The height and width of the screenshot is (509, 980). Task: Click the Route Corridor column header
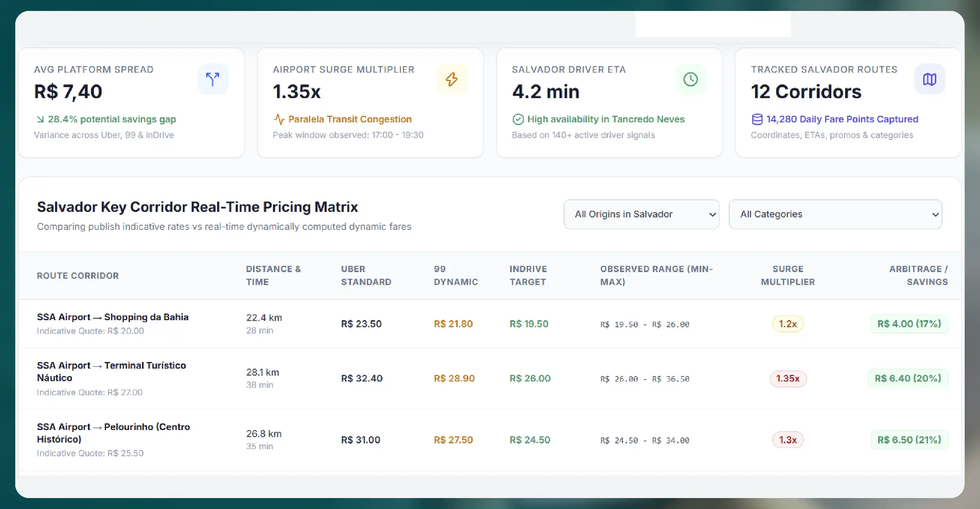point(78,276)
